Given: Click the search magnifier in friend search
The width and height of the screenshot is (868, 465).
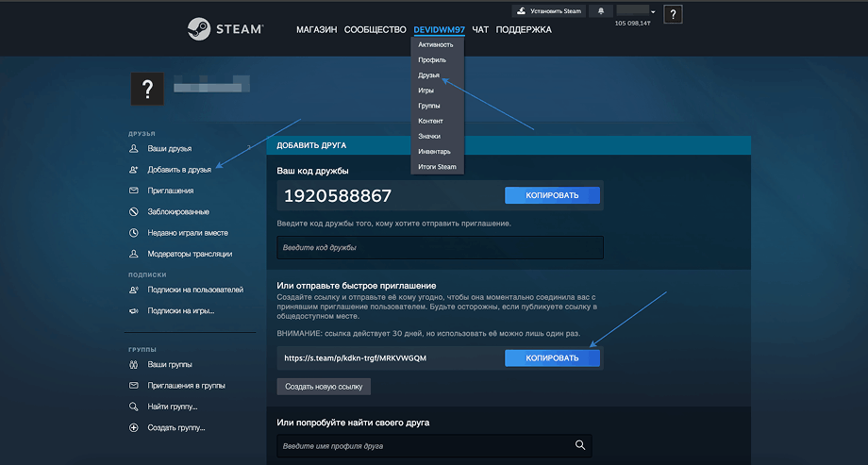Looking at the screenshot, I should pyautogui.click(x=580, y=445).
